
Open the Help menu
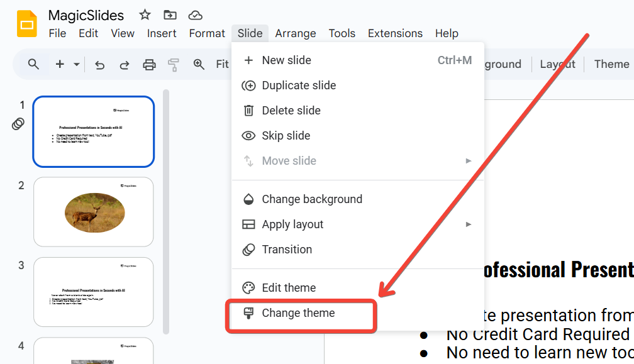(x=447, y=33)
